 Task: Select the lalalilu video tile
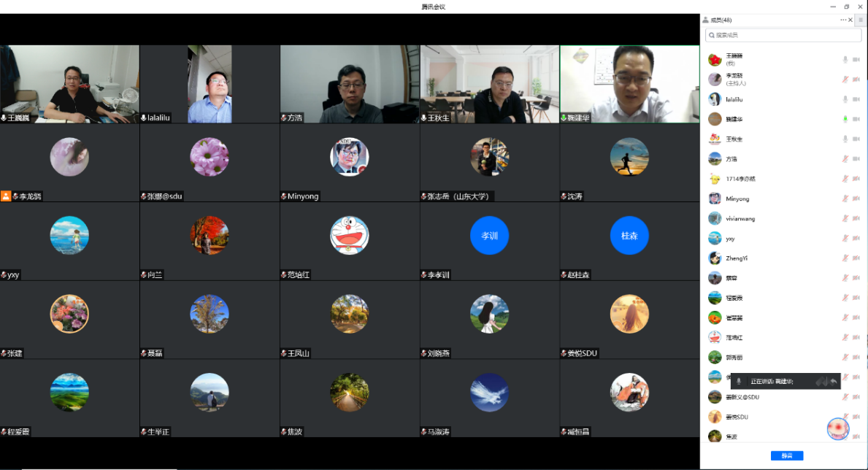point(210,84)
